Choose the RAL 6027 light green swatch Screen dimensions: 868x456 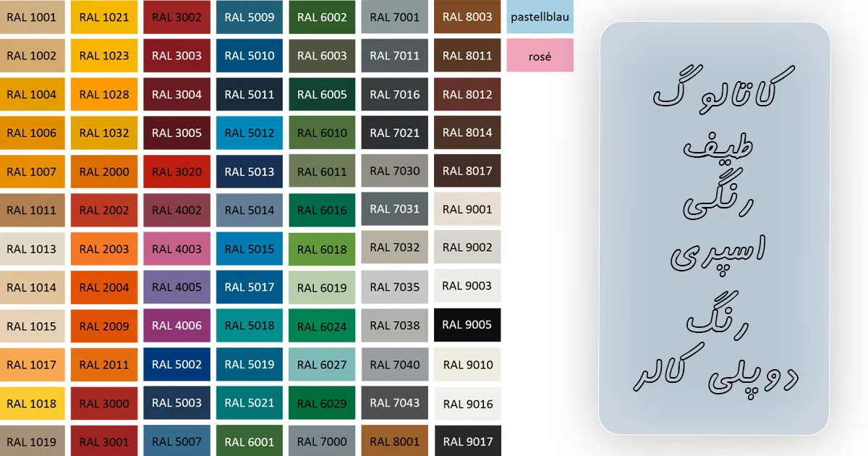(322, 365)
